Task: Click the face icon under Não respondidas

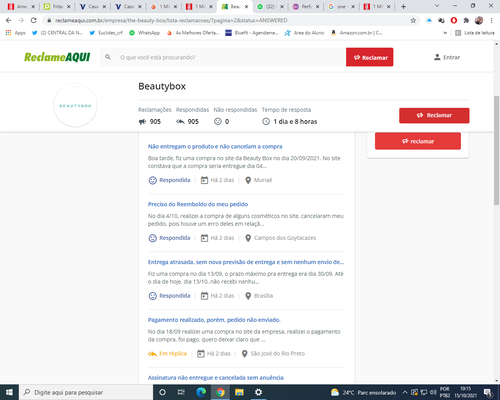Action: (218, 122)
